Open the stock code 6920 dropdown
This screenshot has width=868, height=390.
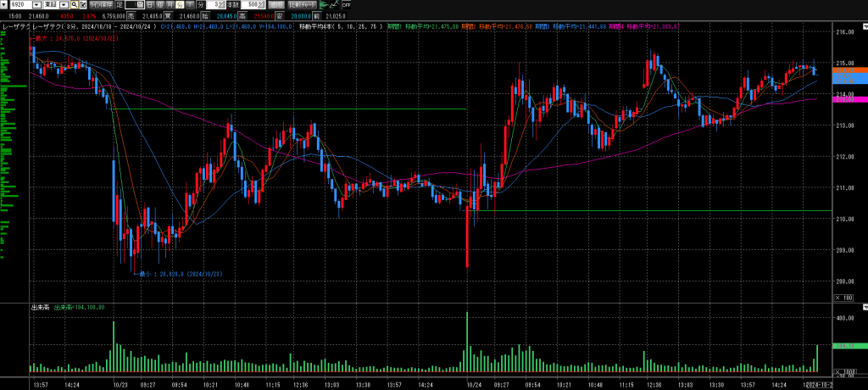[x=36, y=5]
